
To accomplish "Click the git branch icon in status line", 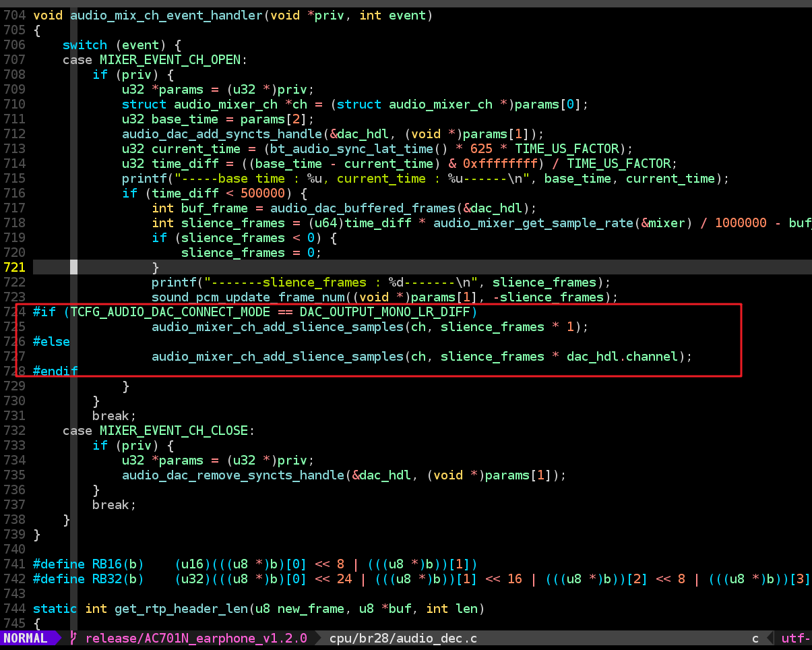I will (73, 638).
